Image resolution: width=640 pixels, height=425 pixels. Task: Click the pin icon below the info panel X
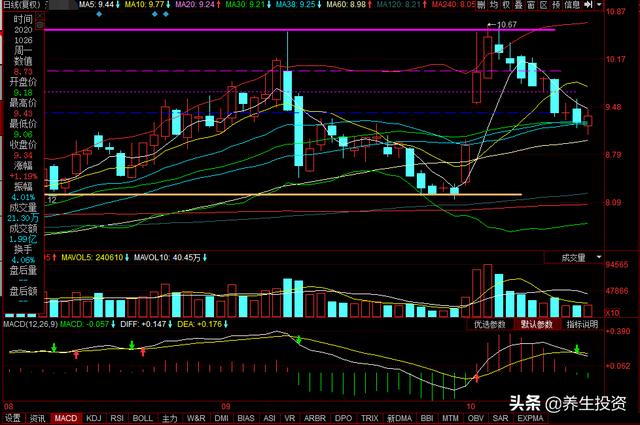(40, 25)
